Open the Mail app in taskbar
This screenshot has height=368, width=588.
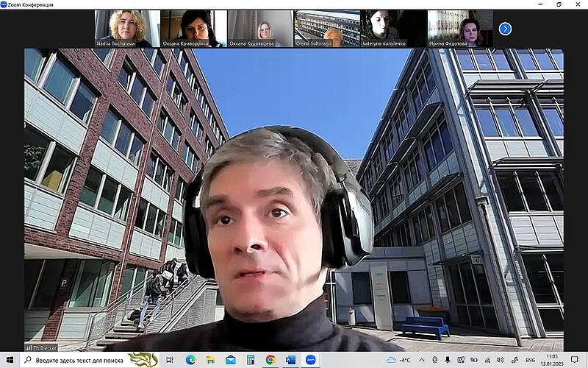[231, 360]
